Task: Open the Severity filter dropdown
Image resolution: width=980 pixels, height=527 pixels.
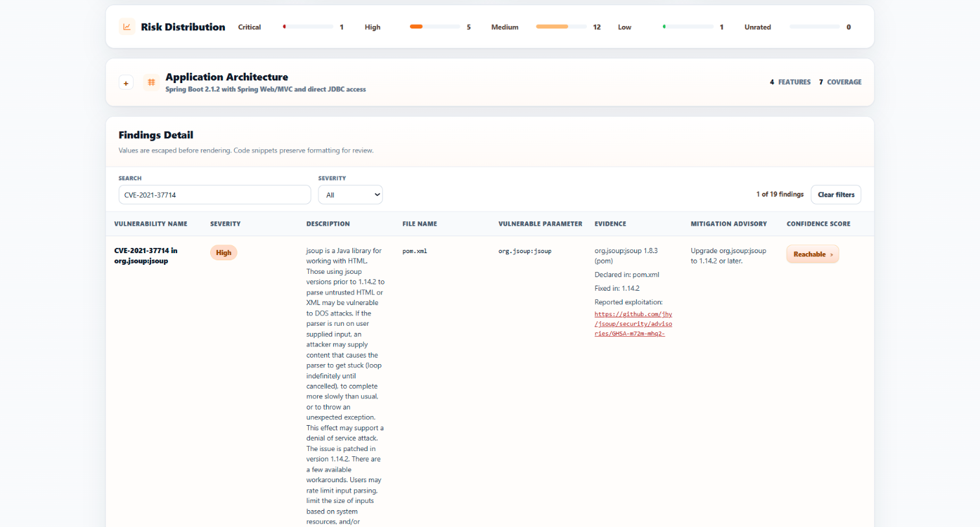Action: [x=350, y=195]
